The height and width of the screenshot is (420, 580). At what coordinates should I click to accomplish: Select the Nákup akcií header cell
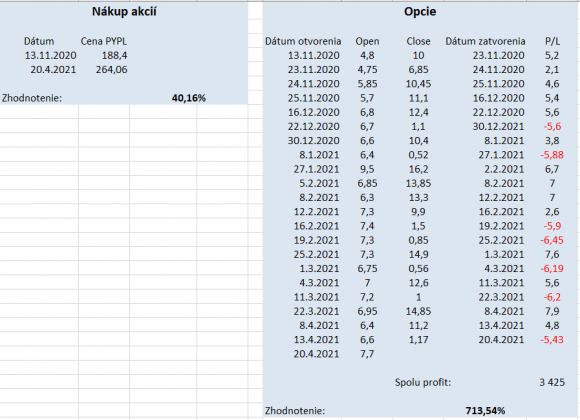coord(124,12)
